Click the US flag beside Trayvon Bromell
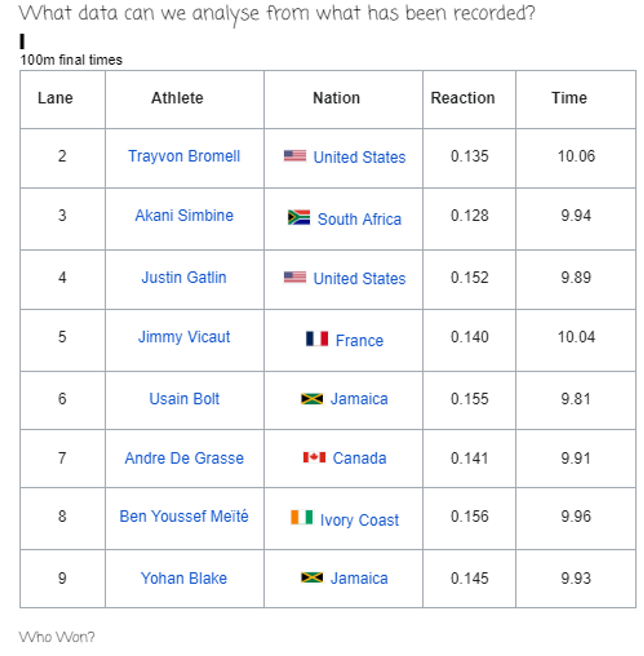This screenshot has width=644, height=656. 295,156
